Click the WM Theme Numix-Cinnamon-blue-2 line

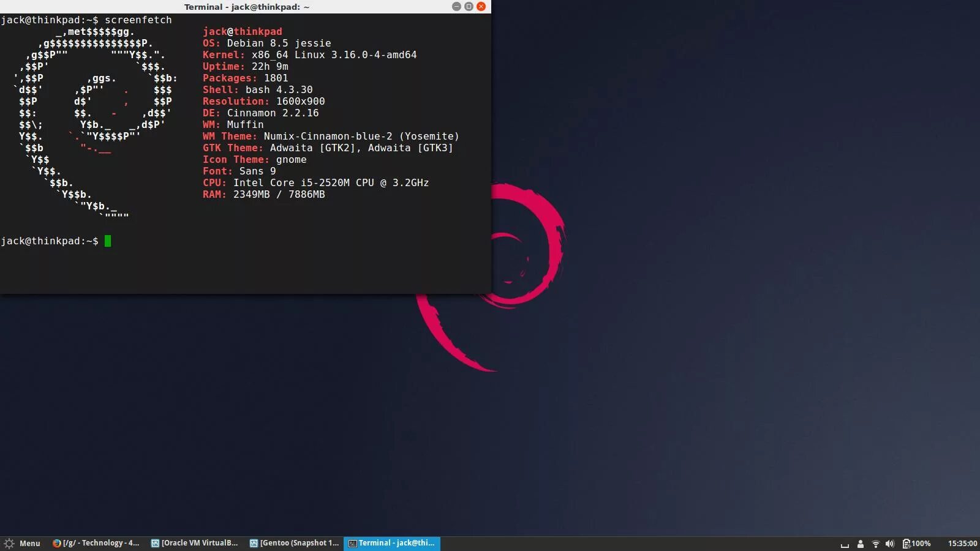tap(331, 136)
